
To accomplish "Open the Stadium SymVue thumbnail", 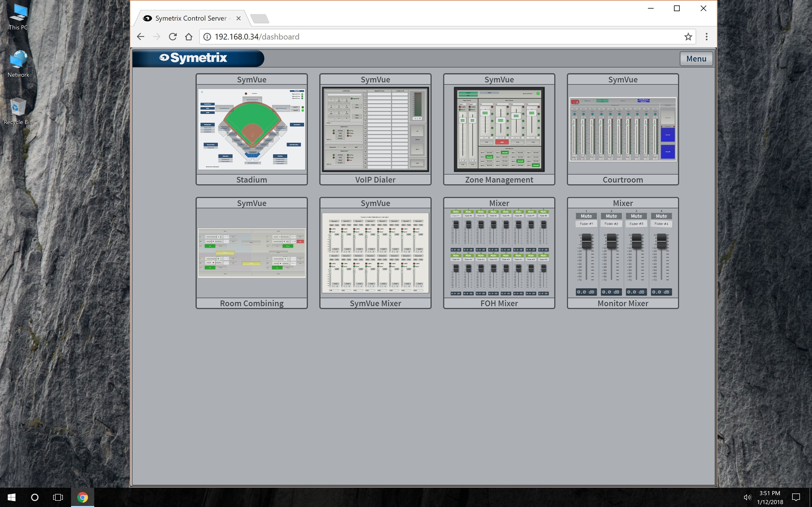I will click(x=251, y=129).
